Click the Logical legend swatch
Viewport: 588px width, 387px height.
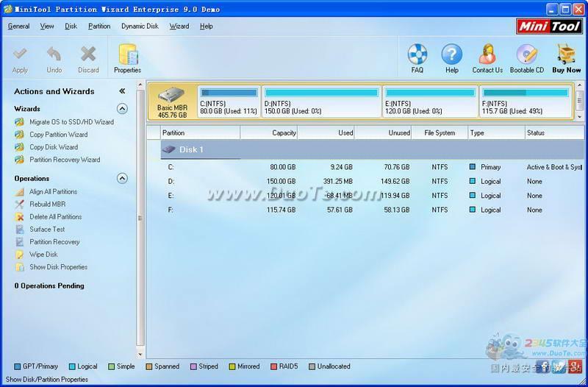[x=72, y=366]
